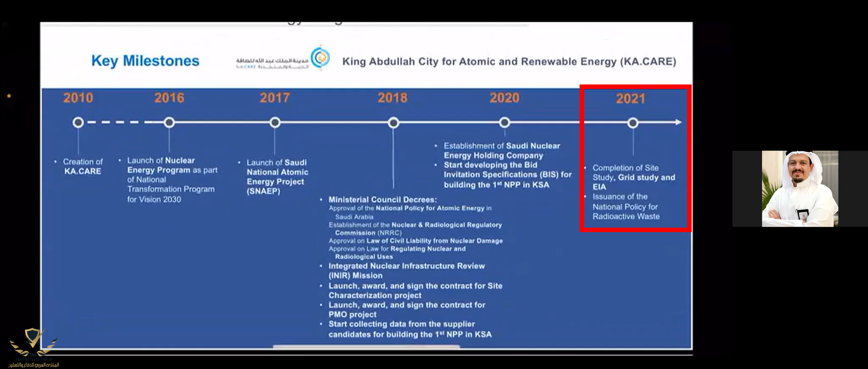The image size is (868, 369).
Task: Click the "2020" year label
Action: [x=505, y=98]
